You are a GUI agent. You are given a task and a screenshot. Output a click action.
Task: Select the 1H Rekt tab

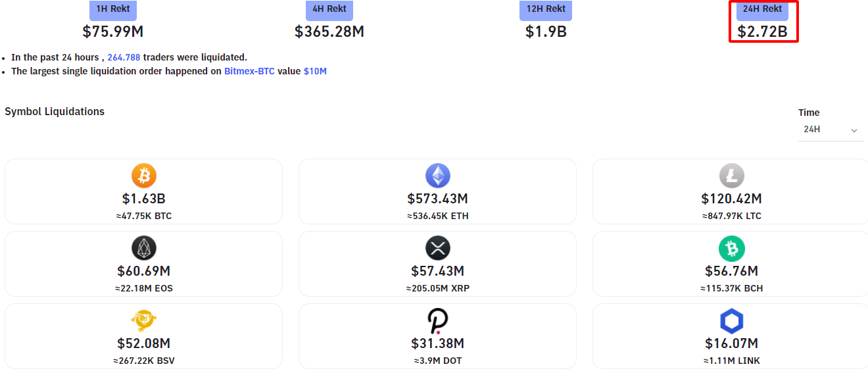click(x=112, y=9)
